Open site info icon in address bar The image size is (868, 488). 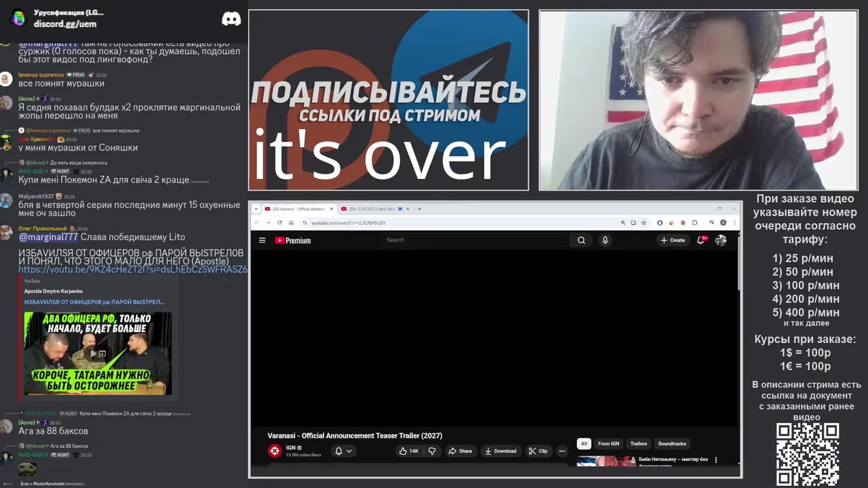(304, 222)
